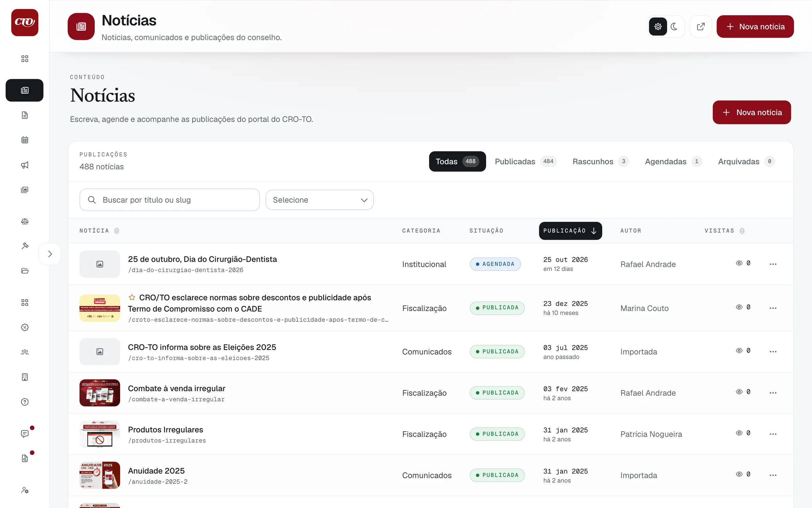The image size is (812, 508).
Task: Sort by Publicação column header
Action: [570, 231]
